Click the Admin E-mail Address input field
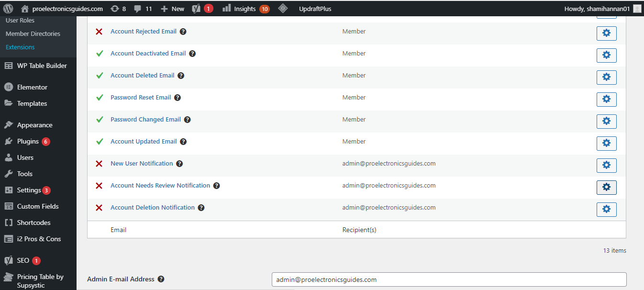 point(449,279)
